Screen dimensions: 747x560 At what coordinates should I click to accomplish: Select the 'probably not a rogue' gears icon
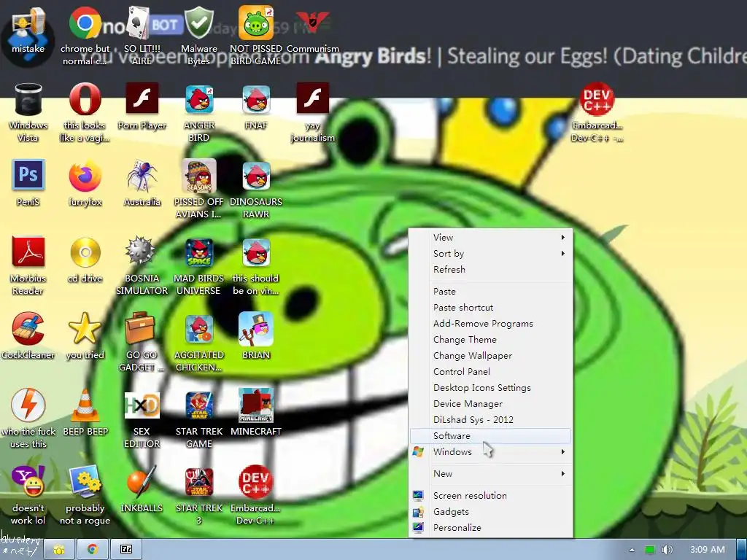[x=85, y=481]
